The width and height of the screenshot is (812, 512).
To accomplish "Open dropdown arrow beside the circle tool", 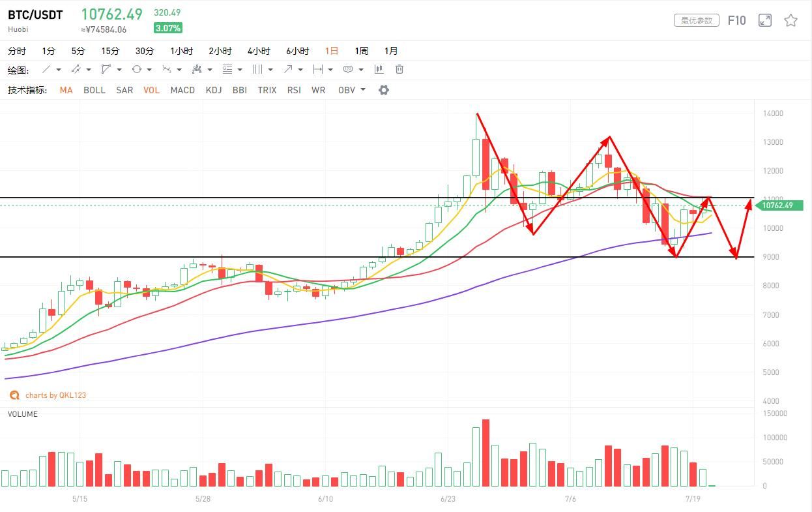I will point(149,70).
